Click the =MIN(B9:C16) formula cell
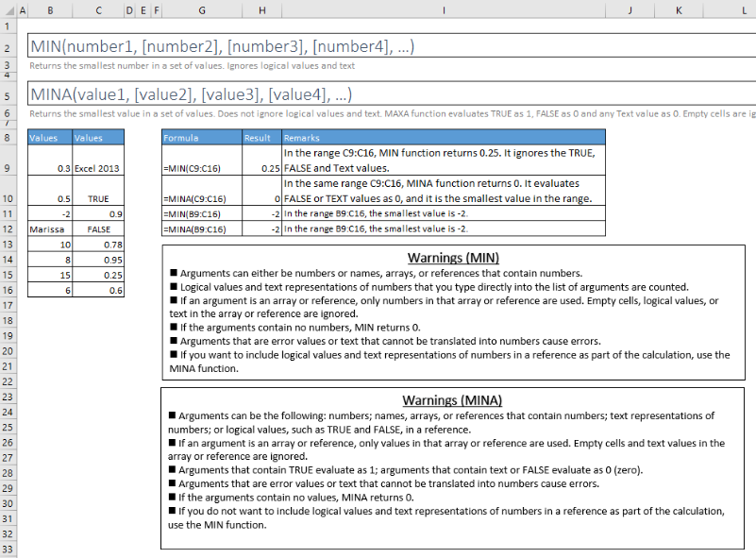The image size is (756, 558). point(202,213)
